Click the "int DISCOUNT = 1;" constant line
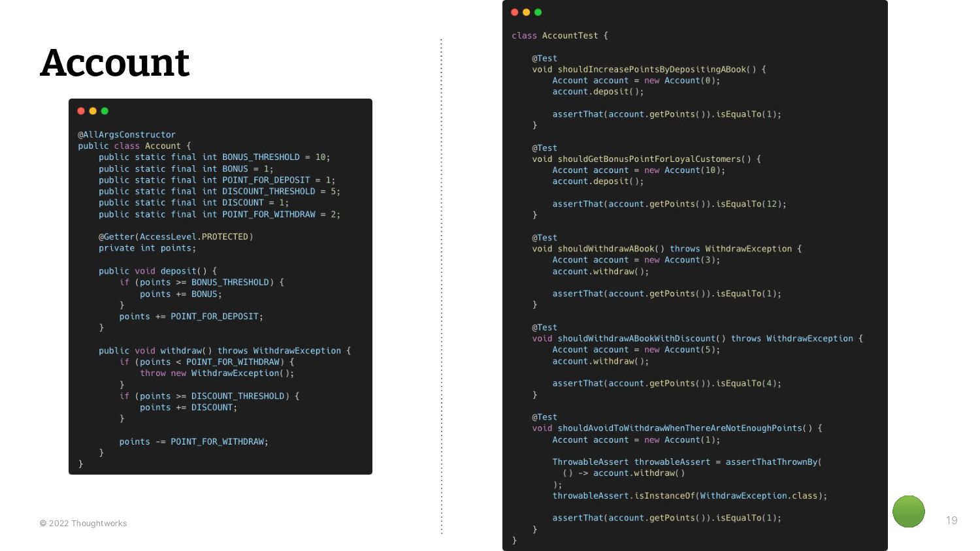The image size is (980, 551). [x=194, y=203]
